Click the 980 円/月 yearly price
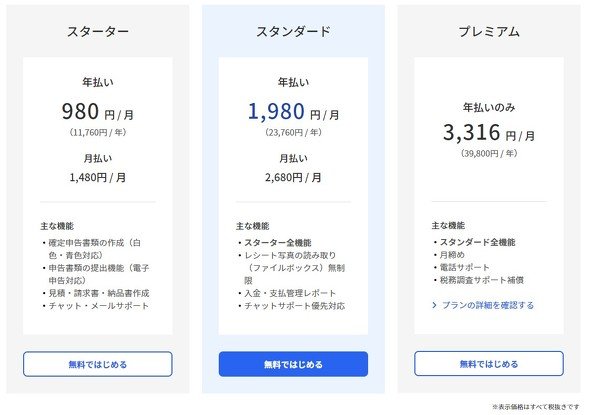Viewport: 590px width, 415px height. [x=98, y=111]
